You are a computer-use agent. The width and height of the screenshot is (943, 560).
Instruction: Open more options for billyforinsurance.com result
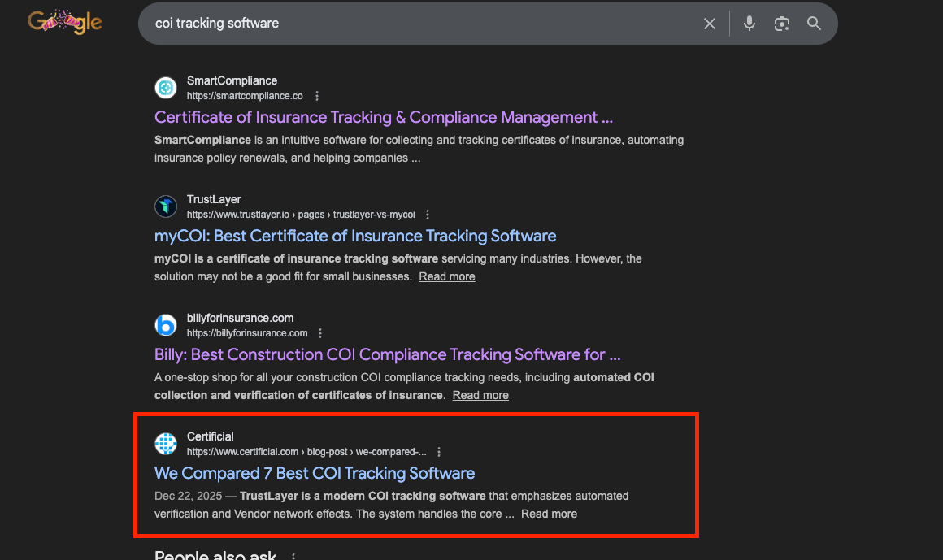click(320, 333)
